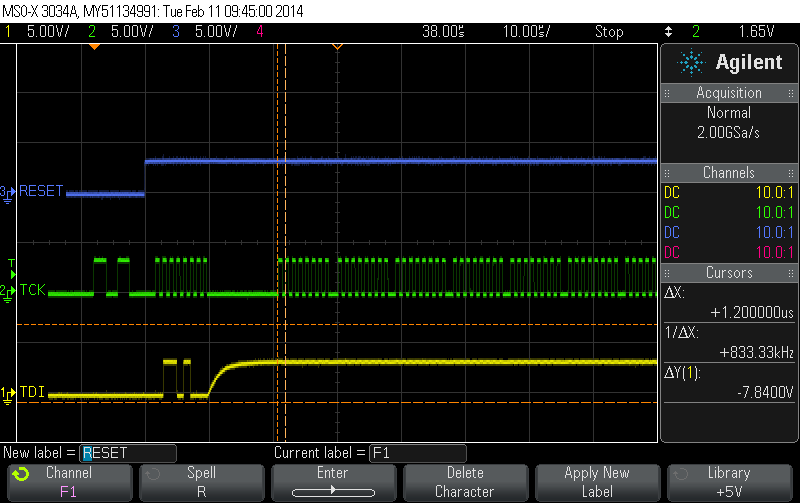Click the channel 2 TCK ground marker
Screen dimensions: 800x503
7,293
